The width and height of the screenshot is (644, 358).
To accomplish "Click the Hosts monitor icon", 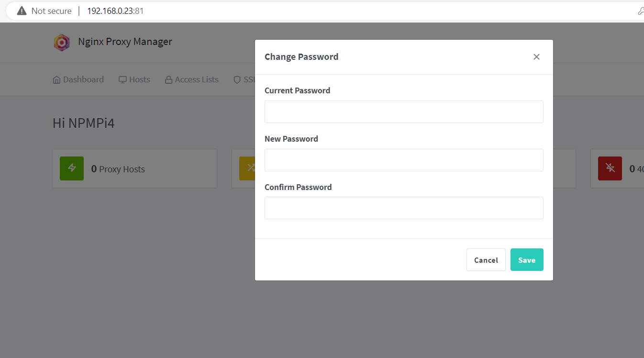I will 122,79.
